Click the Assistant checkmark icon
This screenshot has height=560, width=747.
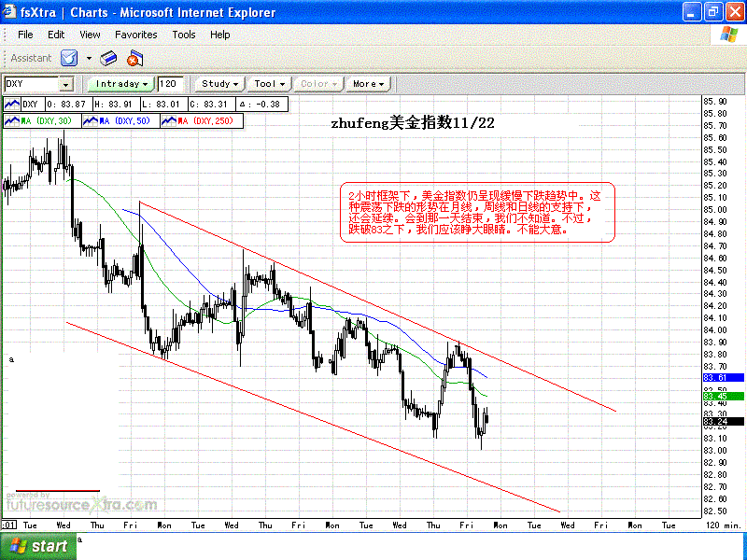(x=69, y=59)
